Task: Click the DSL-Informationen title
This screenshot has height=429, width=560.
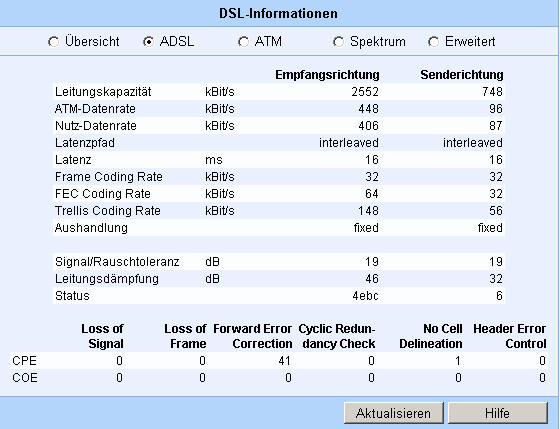Action: coord(278,14)
